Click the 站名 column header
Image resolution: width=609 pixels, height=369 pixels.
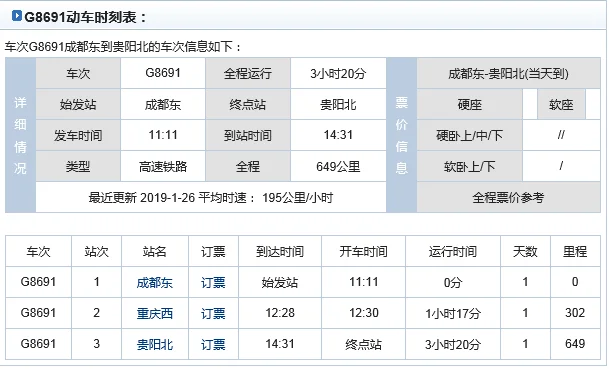tap(155, 251)
